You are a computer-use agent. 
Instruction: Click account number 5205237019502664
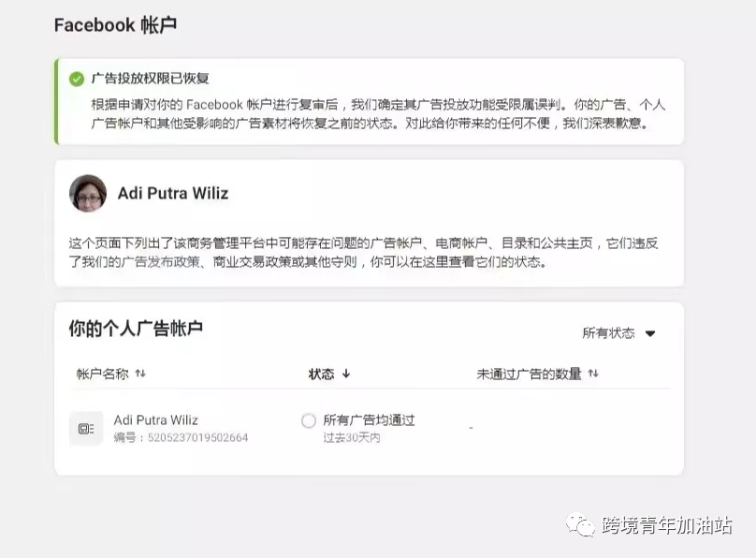(x=197, y=437)
